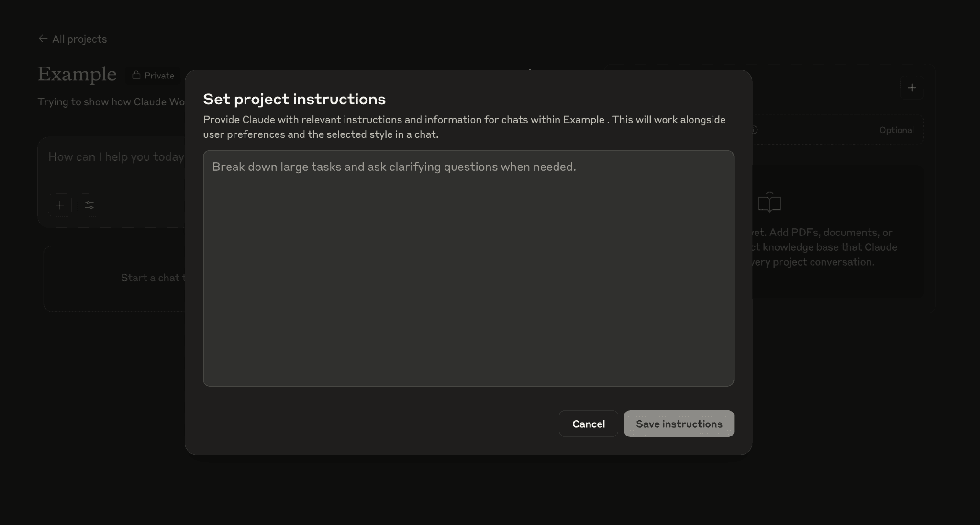This screenshot has height=525, width=980.
Task: Focus the instructions text area
Action: 468,268
